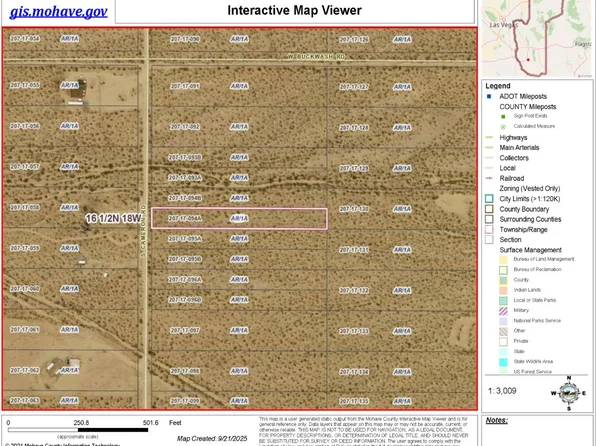The height and width of the screenshot is (446, 596).
Task: Open the gis.mohave.gov link
Action: coord(59,12)
